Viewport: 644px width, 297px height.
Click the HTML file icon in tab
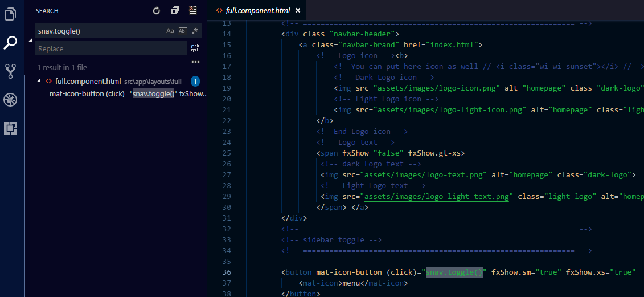[x=219, y=11]
